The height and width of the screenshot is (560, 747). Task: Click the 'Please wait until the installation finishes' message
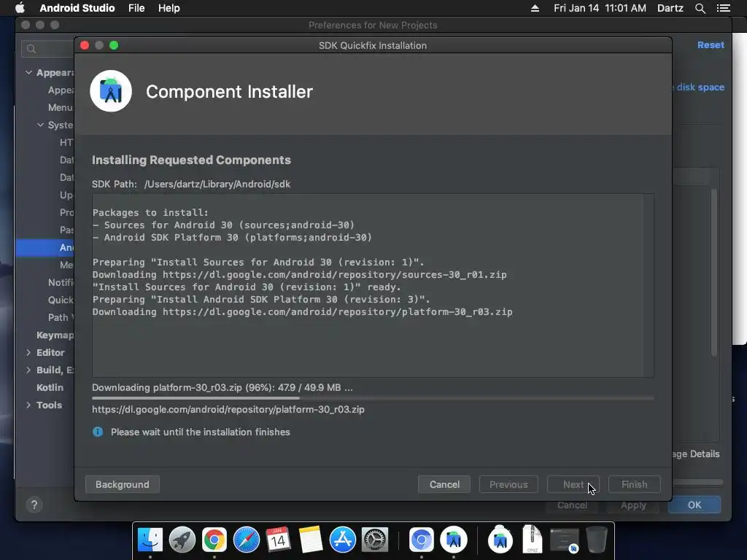pyautogui.click(x=201, y=432)
